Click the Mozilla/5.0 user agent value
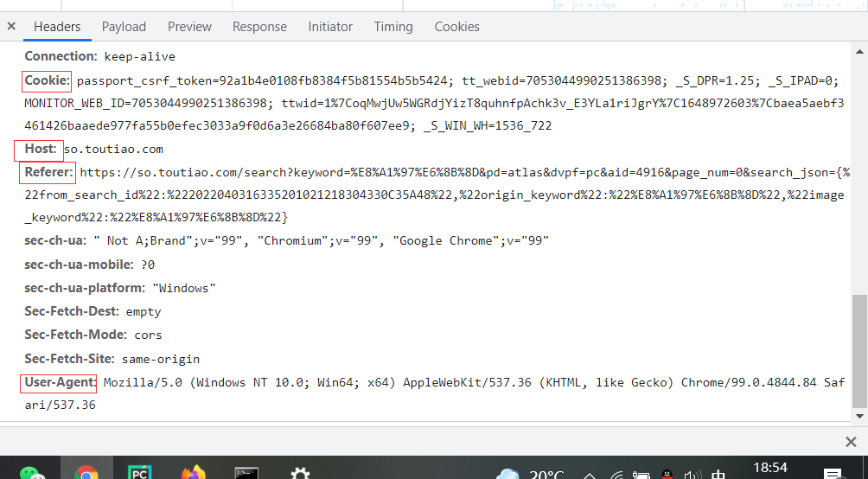 coord(435,393)
